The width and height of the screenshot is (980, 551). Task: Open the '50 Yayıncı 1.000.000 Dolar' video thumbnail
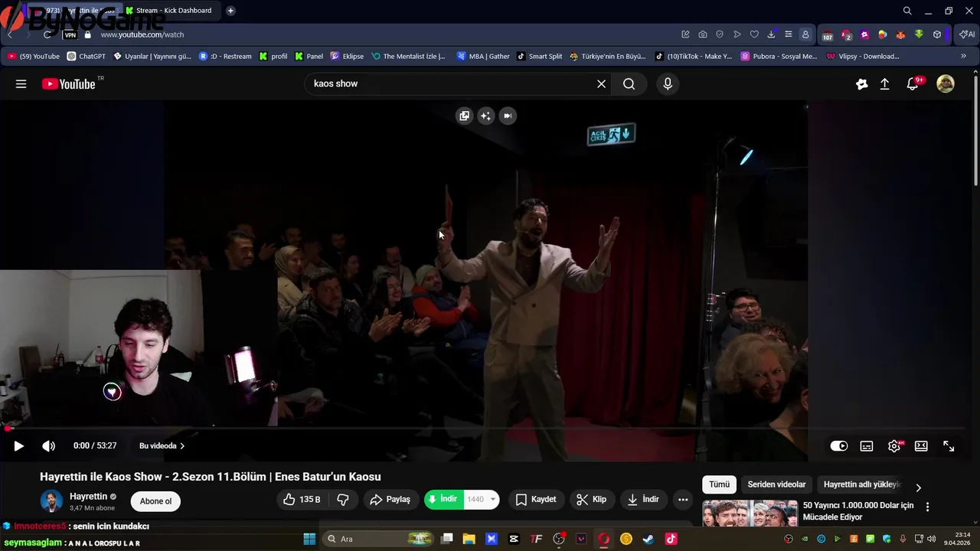click(x=750, y=514)
